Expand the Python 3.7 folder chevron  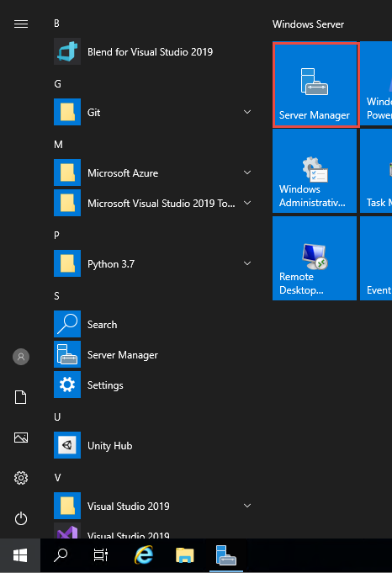pyautogui.click(x=247, y=263)
